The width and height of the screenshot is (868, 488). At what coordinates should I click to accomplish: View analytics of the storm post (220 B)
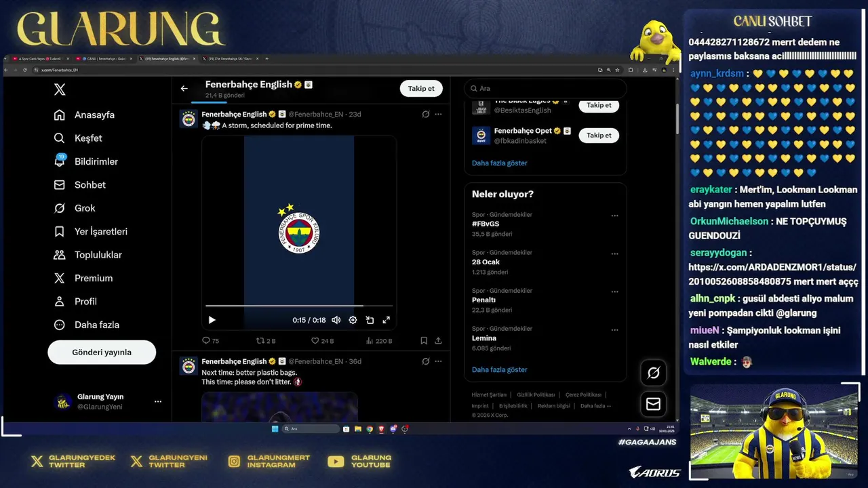379,340
